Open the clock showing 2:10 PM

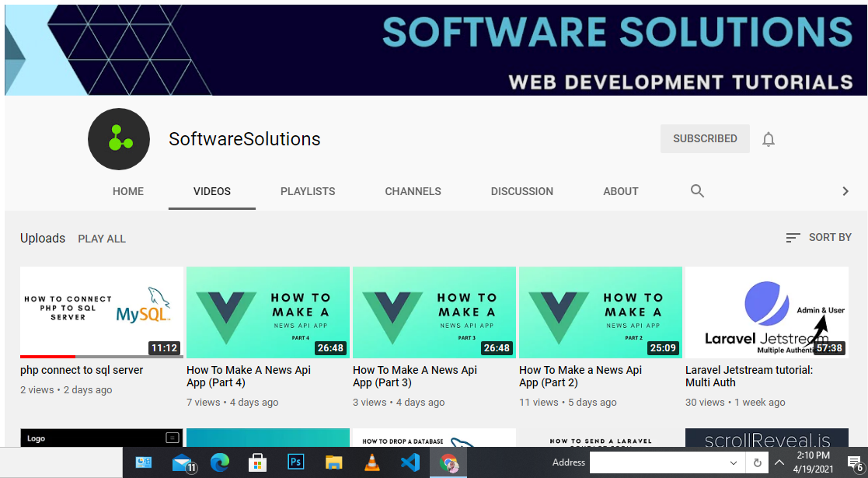[813, 462]
